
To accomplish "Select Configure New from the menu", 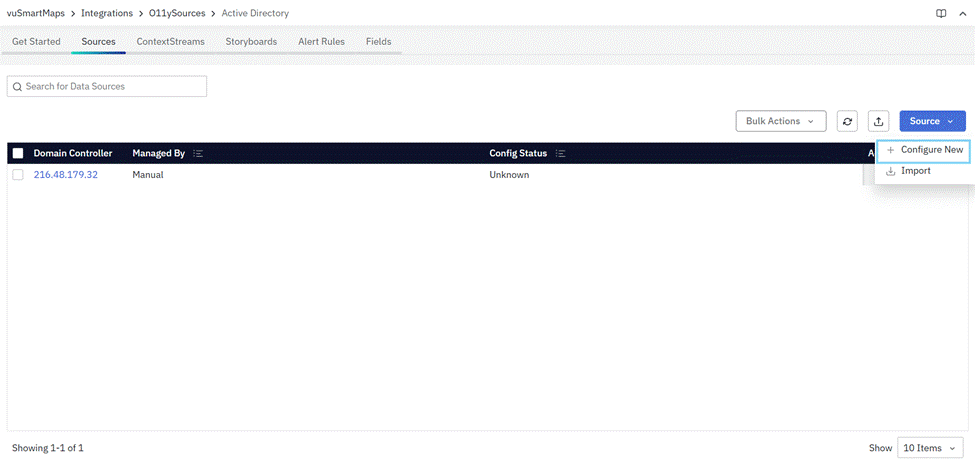I will point(924,149).
